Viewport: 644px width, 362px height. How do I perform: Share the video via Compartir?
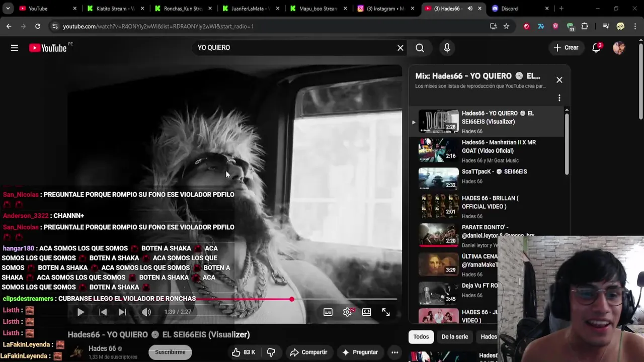click(309, 352)
